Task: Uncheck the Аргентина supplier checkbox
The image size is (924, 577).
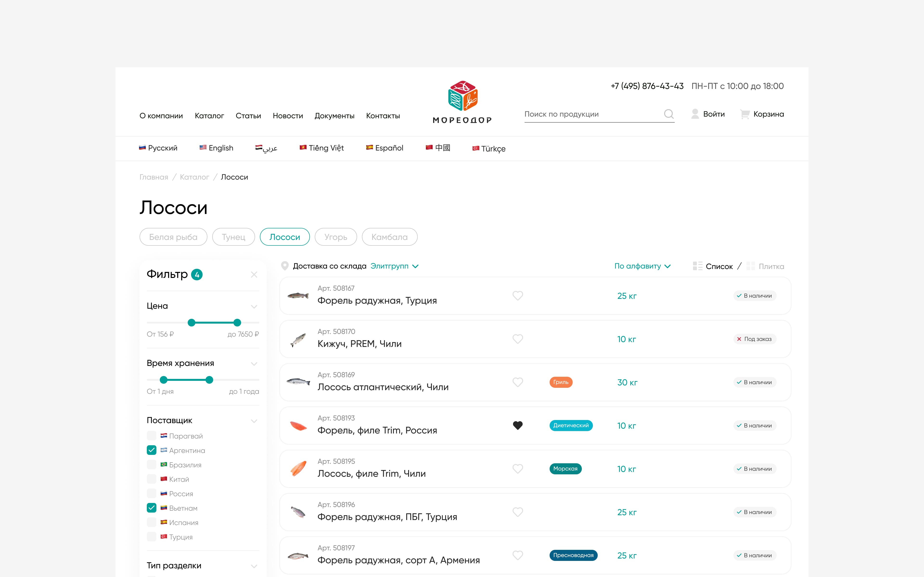Action: [152, 450]
